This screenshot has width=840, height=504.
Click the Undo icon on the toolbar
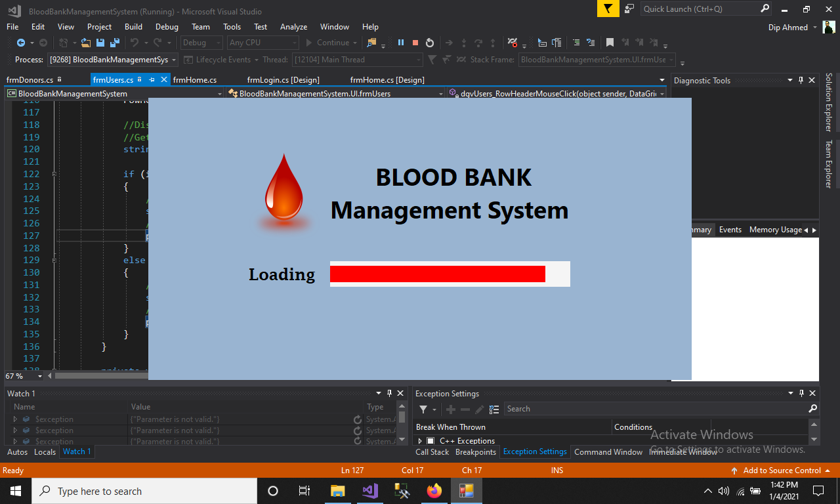click(134, 43)
